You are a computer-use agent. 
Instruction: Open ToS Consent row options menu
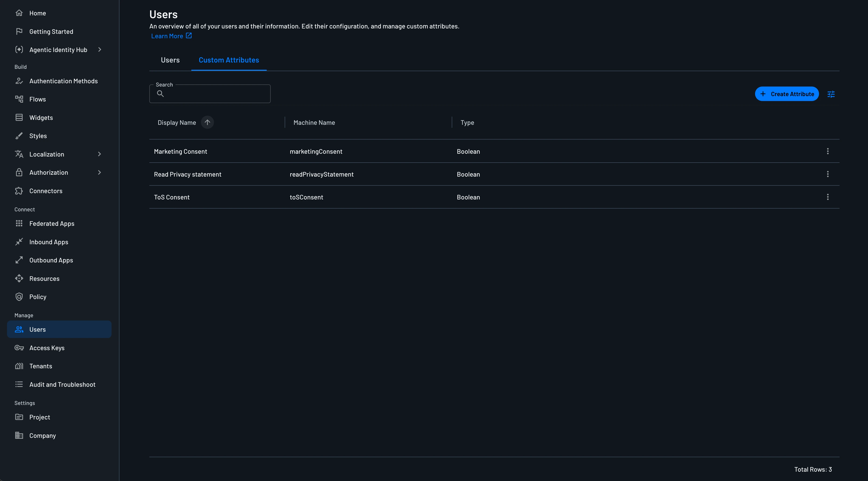tap(828, 197)
